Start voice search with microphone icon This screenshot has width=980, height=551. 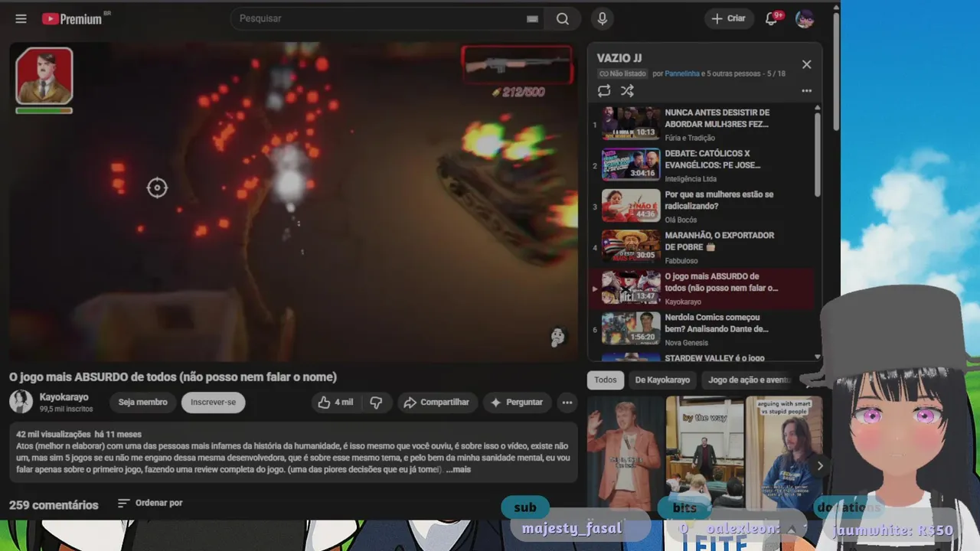coord(603,19)
